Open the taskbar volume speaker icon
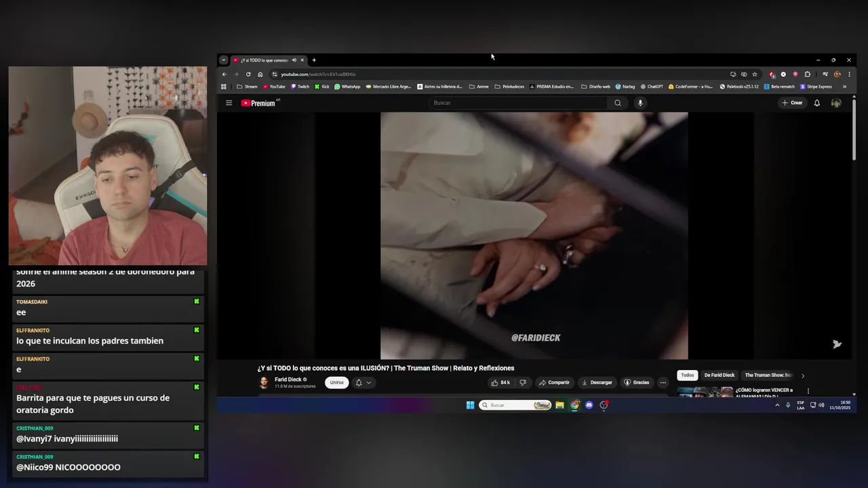The height and width of the screenshot is (488, 868). coord(821,405)
